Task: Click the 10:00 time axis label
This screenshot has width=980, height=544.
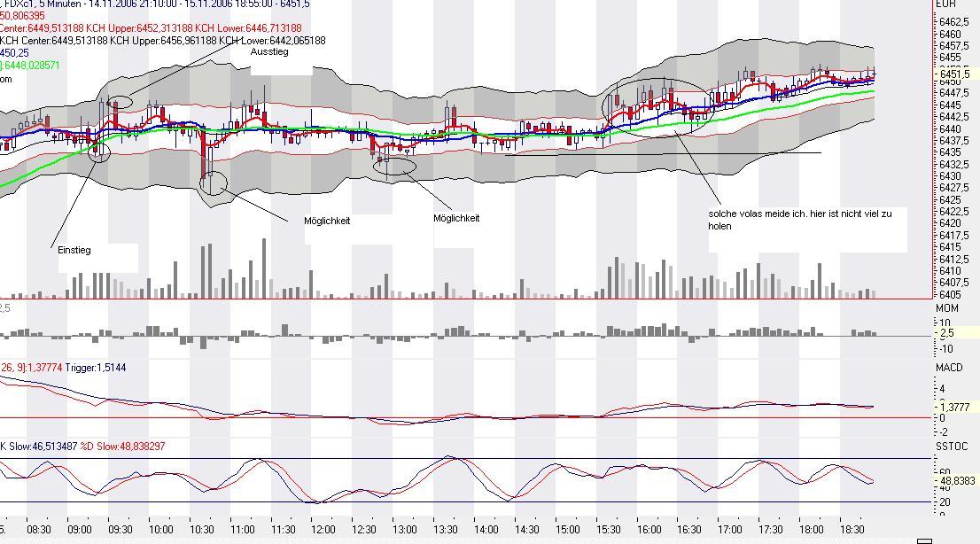Action: (x=160, y=530)
